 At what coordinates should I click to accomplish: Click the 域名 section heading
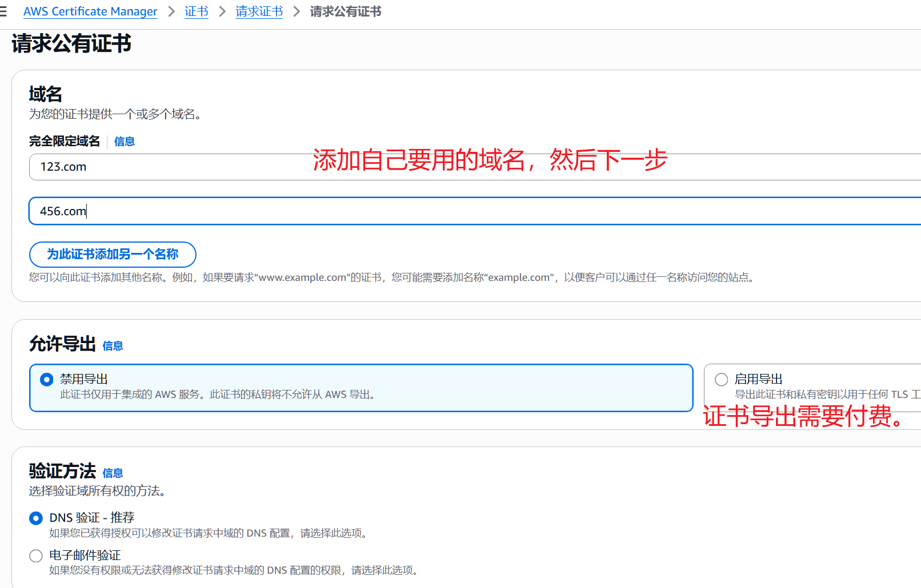point(46,94)
